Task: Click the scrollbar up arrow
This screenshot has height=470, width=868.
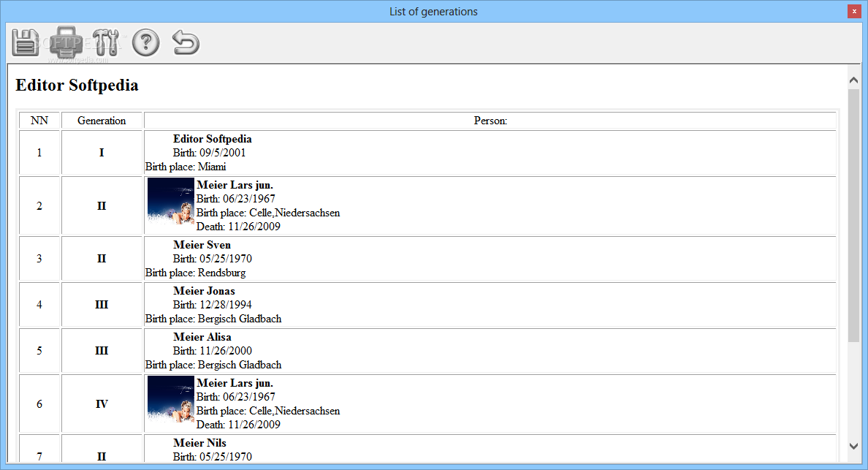Action: click(853, 80)
